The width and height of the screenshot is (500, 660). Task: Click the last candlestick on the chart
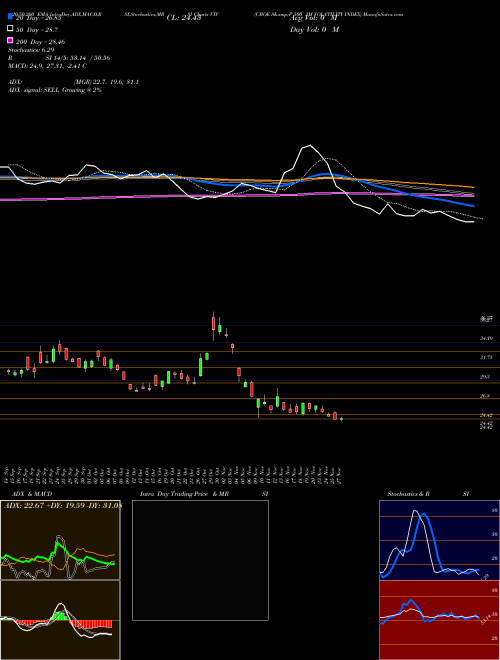coord(341,419)
